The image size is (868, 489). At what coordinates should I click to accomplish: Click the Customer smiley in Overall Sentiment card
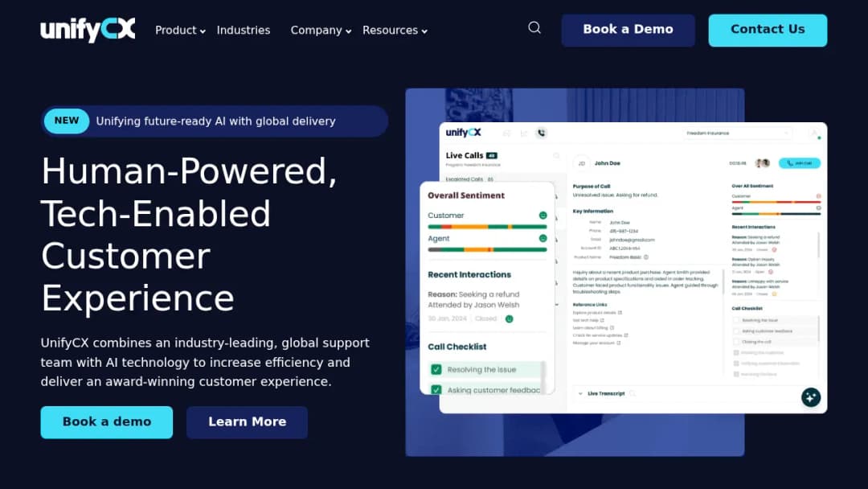coord(543,216)
